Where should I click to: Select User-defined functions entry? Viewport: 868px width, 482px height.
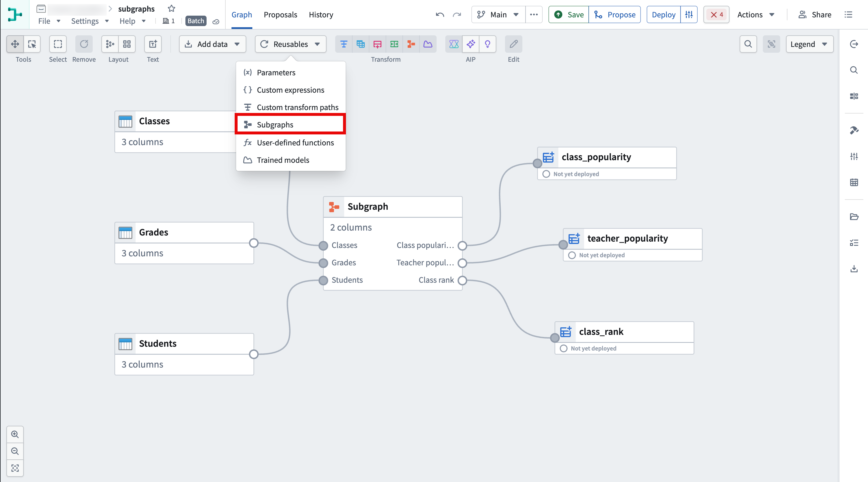[x=291, y=143]
